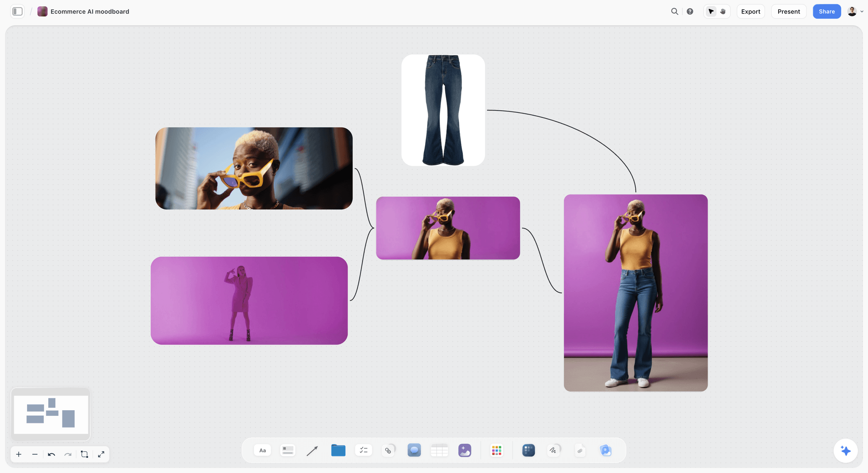Click the blue Share button

[827, 11]
